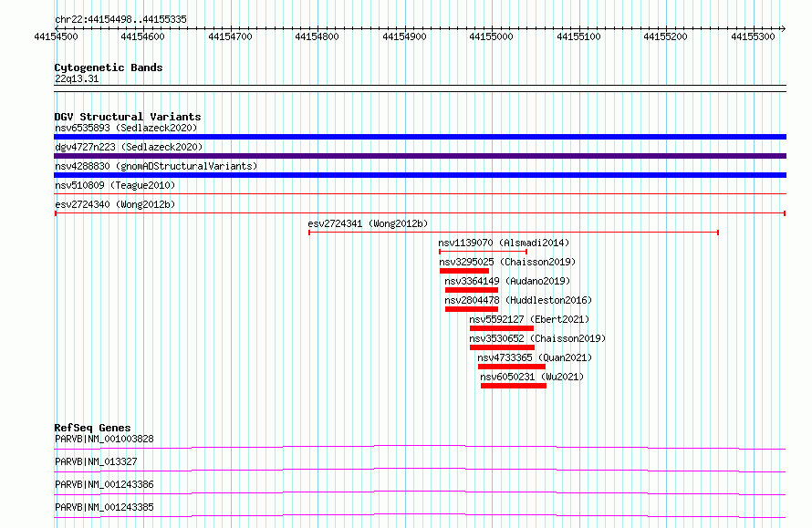
Task: Click the nsv6535893 (Sedlazeck2020) variant label
Action: 126,128
